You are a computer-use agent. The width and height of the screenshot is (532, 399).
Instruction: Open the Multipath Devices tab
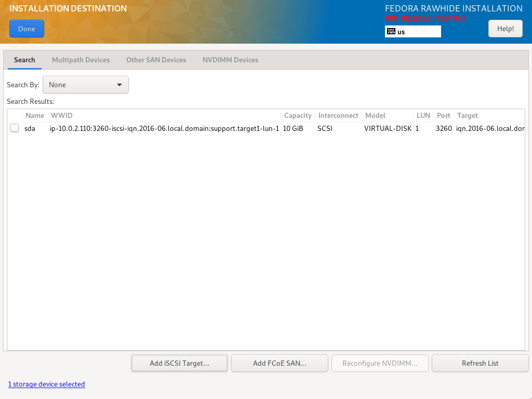click(81, 60)
